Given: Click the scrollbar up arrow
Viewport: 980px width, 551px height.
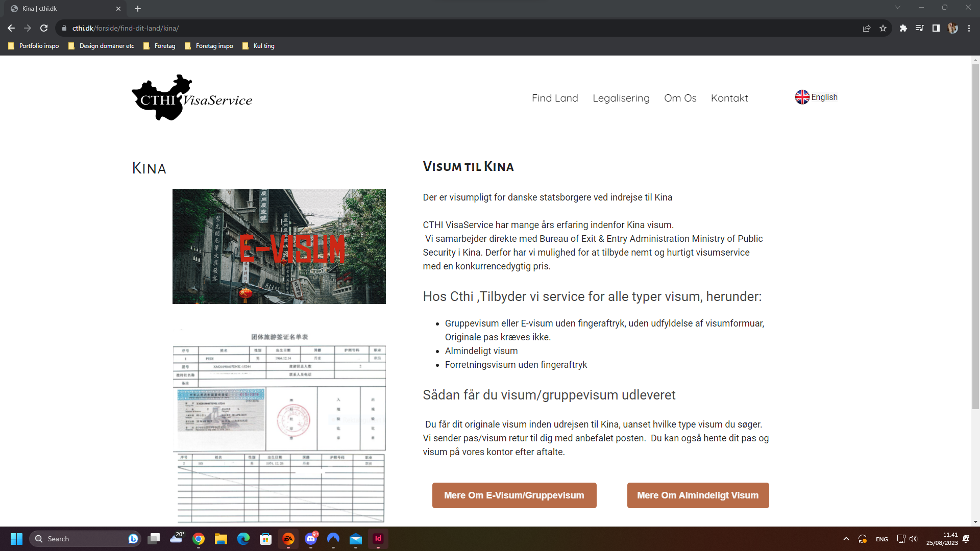Looking at the screenshot, I should tap(975, 60).
